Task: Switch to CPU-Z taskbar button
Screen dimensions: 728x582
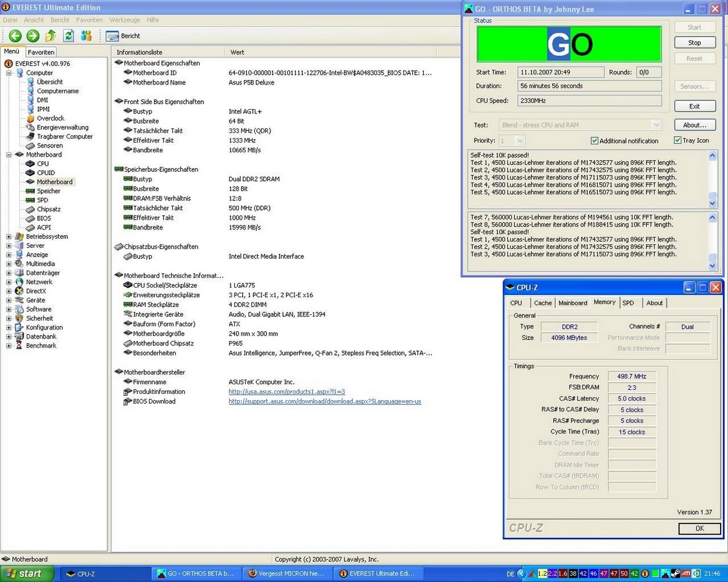Action: click(x=106, y=573)
